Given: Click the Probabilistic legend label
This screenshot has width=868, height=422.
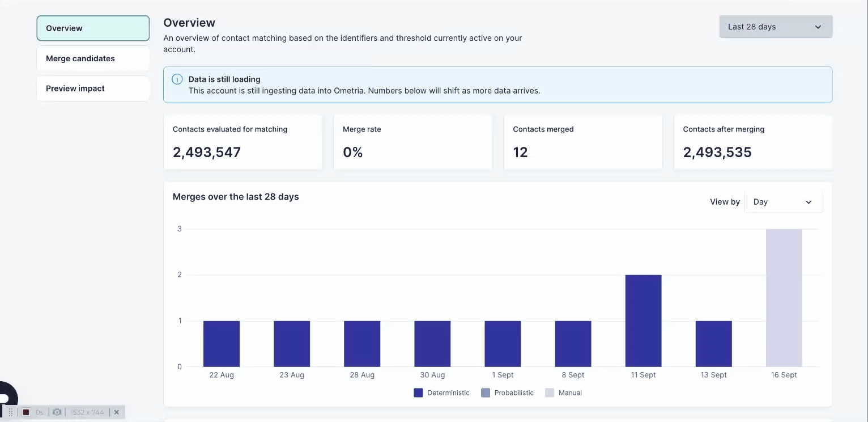Looking at the screenshot, I should point(514,393).
